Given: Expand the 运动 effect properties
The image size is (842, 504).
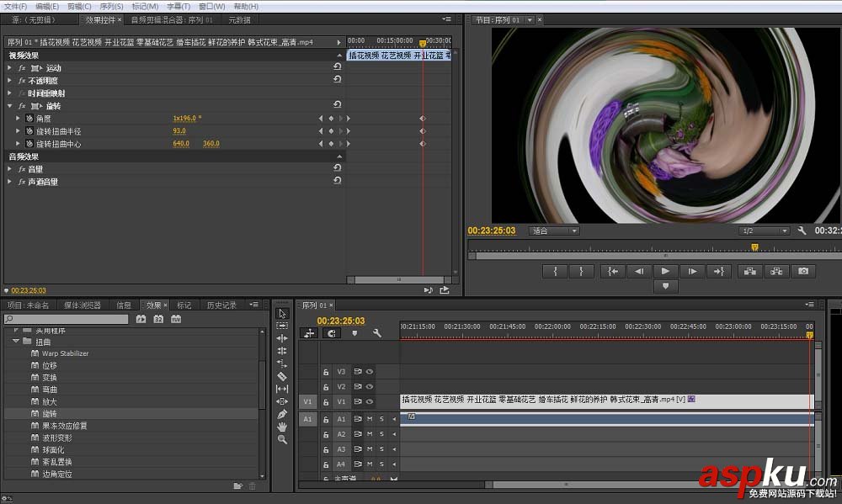Looking at the screenshot, I should point(9,68).
